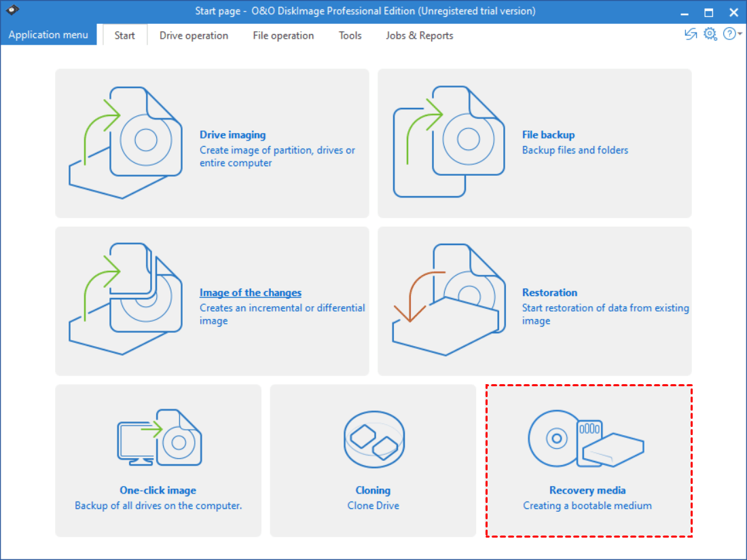Open settings via the gear icon

tap(710, 34)
